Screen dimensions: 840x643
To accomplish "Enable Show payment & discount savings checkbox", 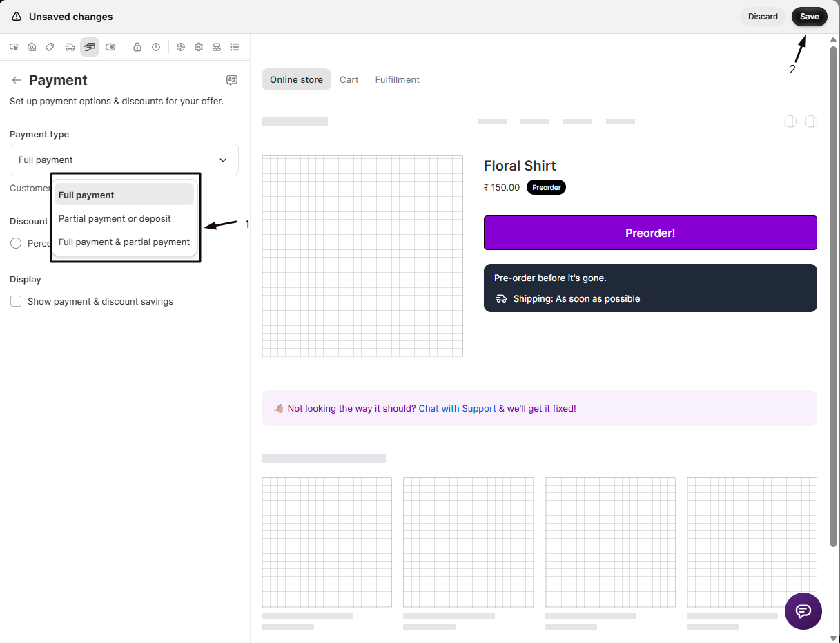I will click(16, 302).
